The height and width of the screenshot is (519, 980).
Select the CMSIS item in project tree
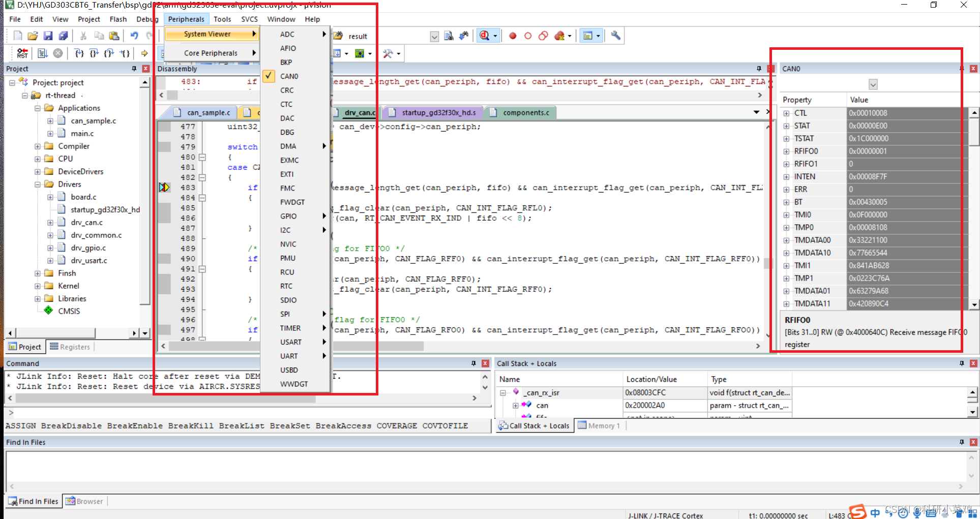tap(69, 311)
